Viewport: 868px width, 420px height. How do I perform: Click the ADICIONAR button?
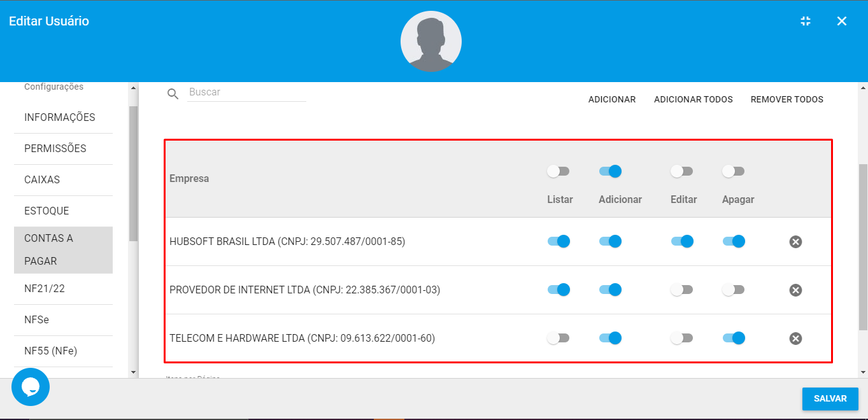612,99
